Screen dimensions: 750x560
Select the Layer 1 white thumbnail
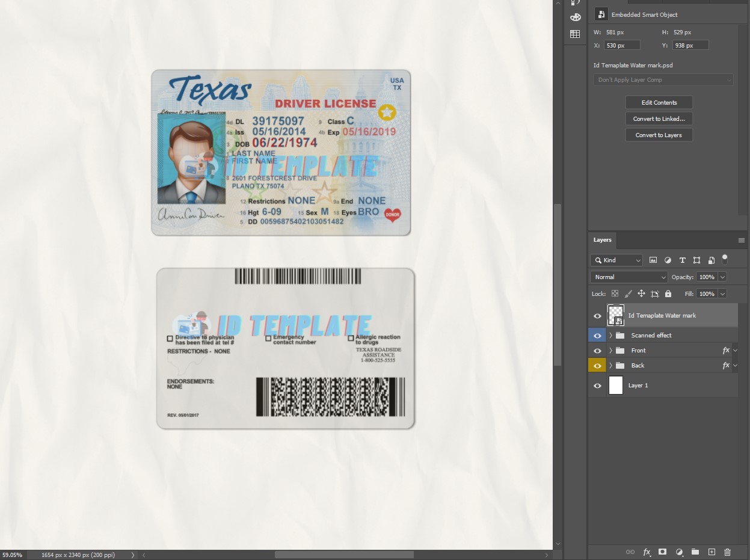pyautogui.click(x=616, y=385)
